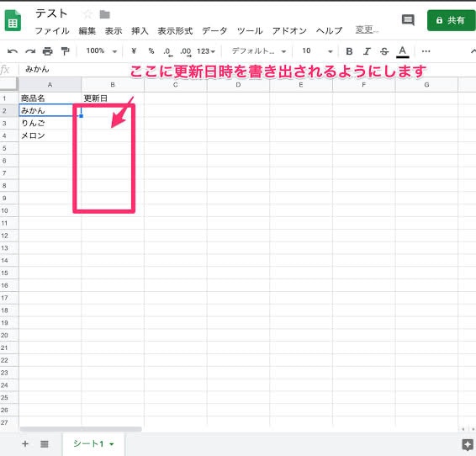This screenshot has height=456, width=476.
Task: Click the print icon
Action: [x=47, y=51]
